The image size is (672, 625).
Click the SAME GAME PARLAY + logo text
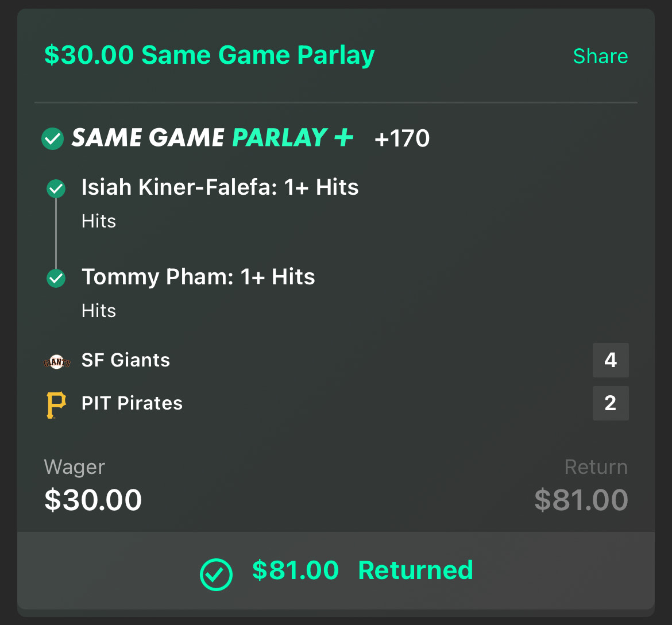[213, 138]
